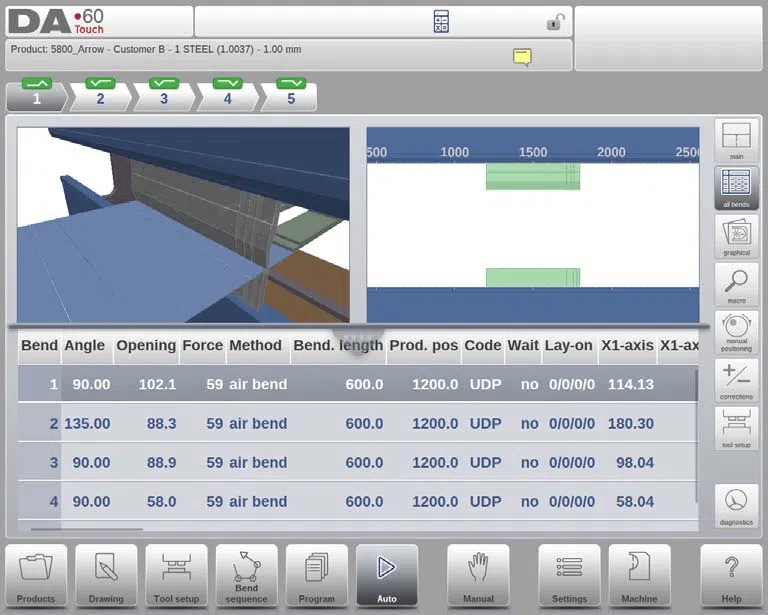This screenshot has width=768, height=615.
Task: Open the Settings mode
Action: coord(569,576)
